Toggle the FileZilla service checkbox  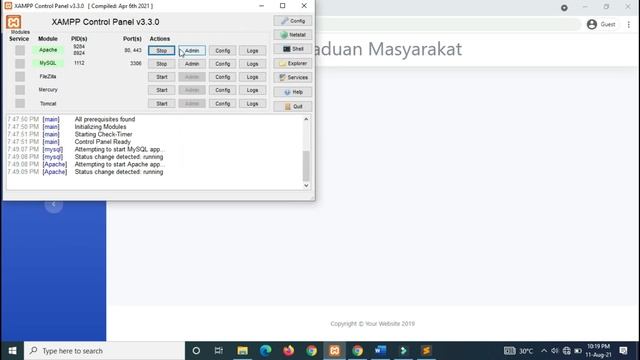click(20, 77)
